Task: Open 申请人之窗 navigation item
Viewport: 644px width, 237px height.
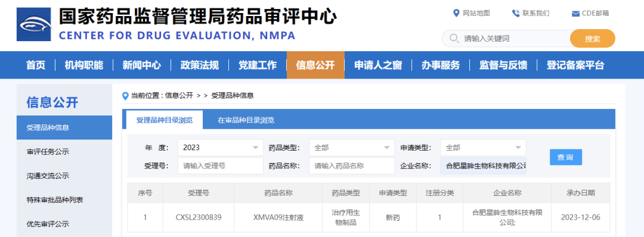Action: tap(378, 65)
